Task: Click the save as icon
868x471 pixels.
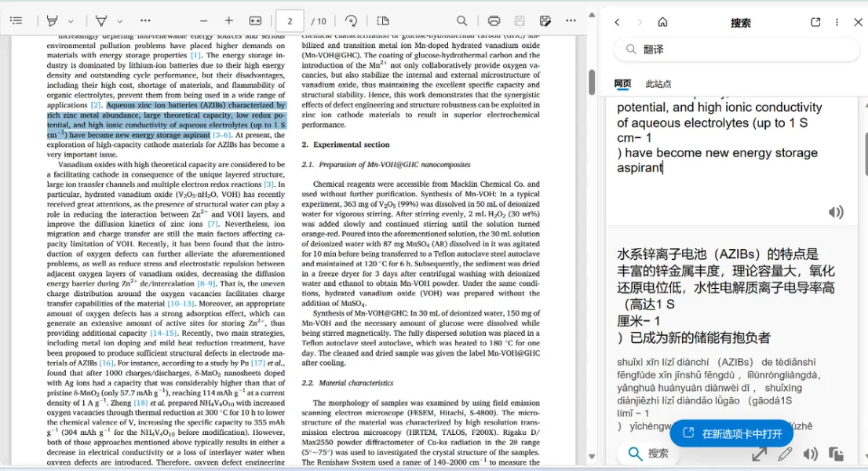Action: pyautogui.click(x=545, y=21)
